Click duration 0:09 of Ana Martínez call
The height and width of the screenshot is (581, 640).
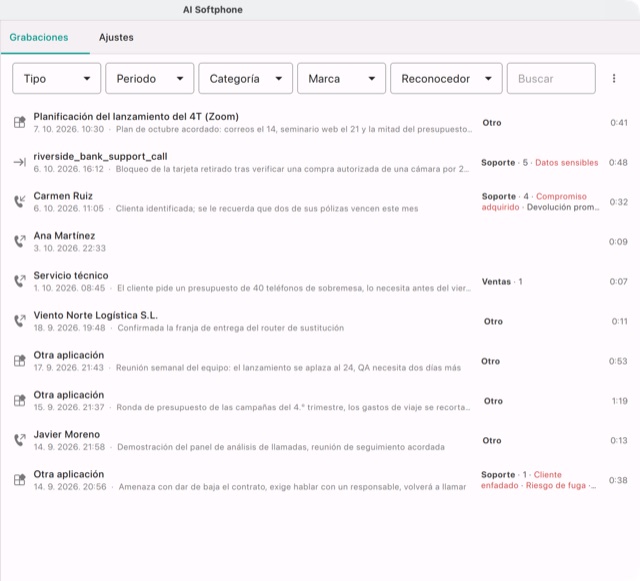point(618,242)
